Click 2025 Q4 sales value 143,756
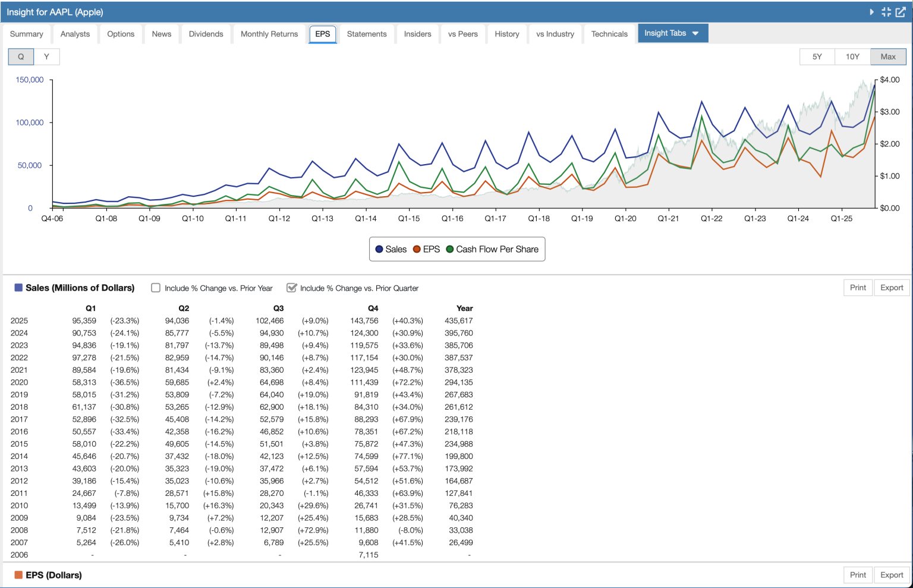 click(364, 320)
